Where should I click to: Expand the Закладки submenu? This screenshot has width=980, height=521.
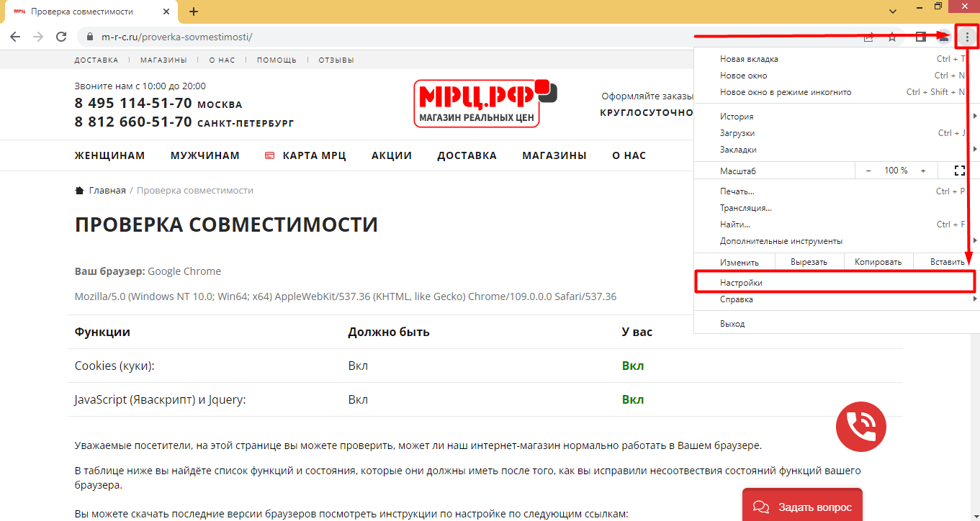[x=837, y=150]
